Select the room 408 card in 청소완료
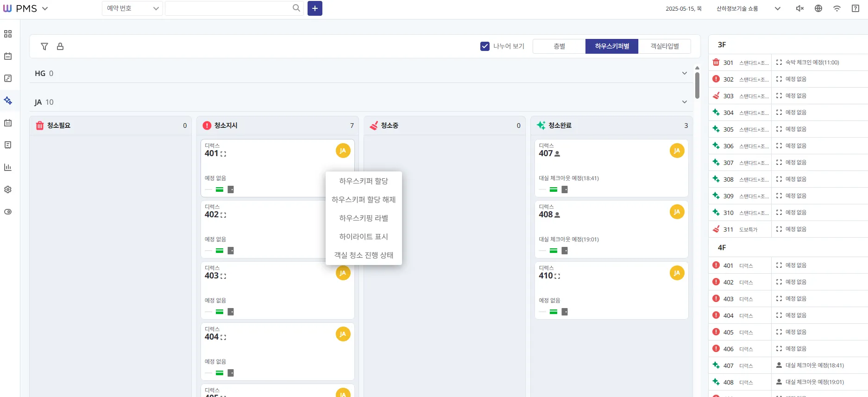This screenshot has height=397, width=868. (x=611, y=229)
